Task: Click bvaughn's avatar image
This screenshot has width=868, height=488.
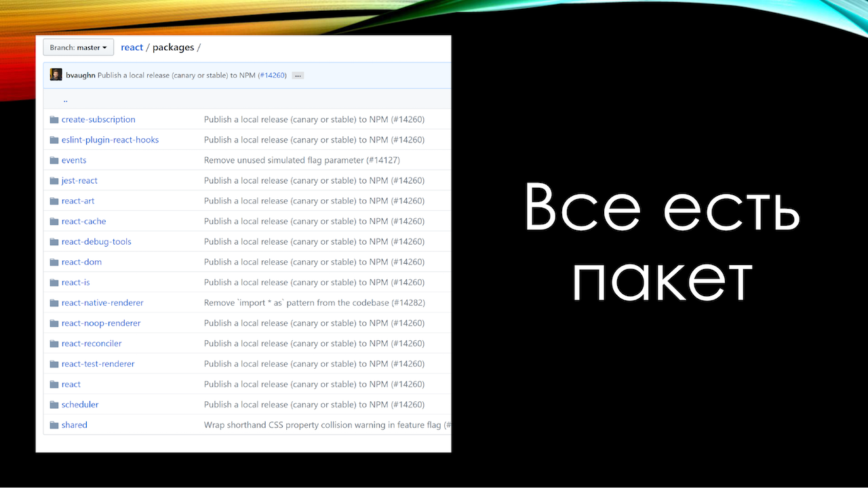Action: click(56, 75)
